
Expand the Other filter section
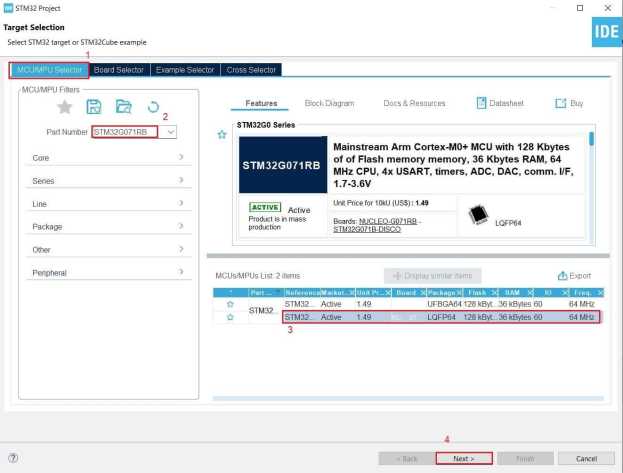(108, 250)
